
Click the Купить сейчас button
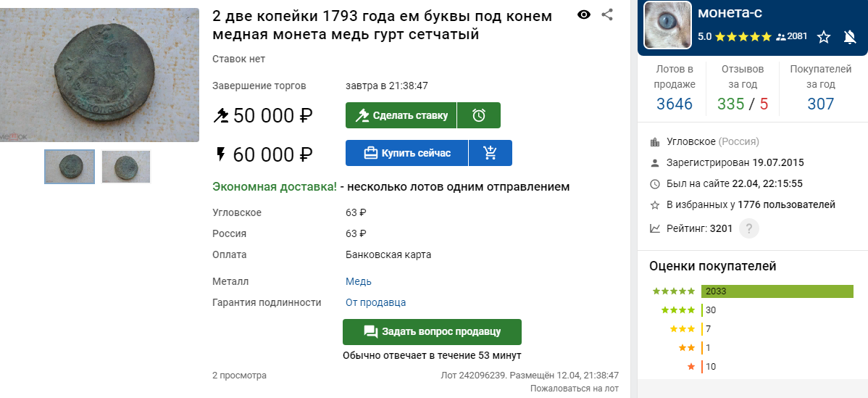tap(407, 153)
